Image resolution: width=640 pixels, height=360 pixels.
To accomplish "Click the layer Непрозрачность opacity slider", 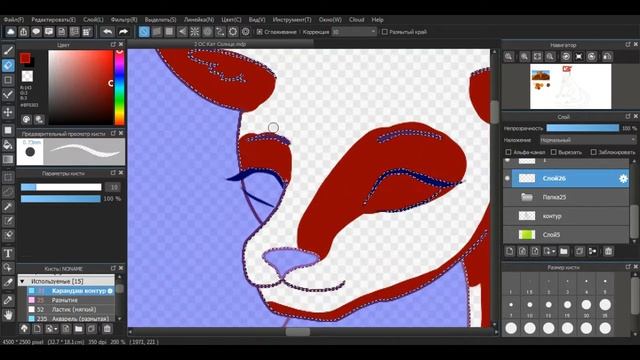I will point(582,128).
